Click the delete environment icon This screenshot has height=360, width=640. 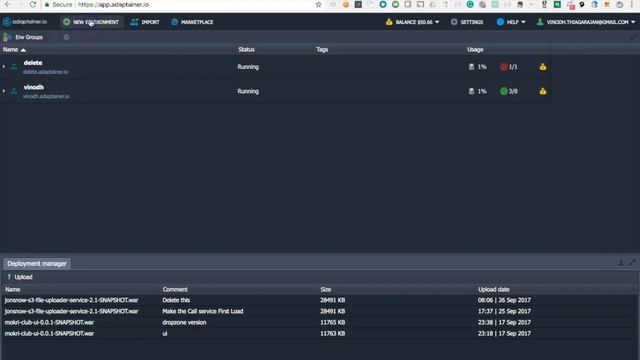pos(14,67)
